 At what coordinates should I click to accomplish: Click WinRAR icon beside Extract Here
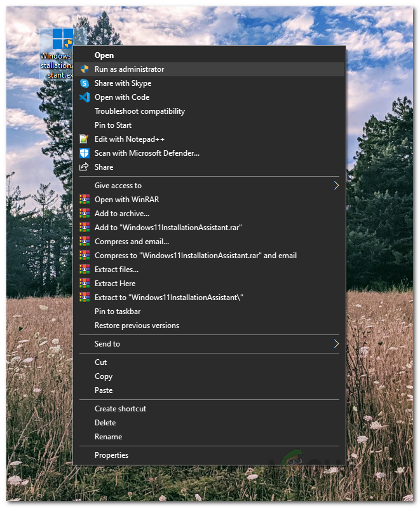pos(85,284)
